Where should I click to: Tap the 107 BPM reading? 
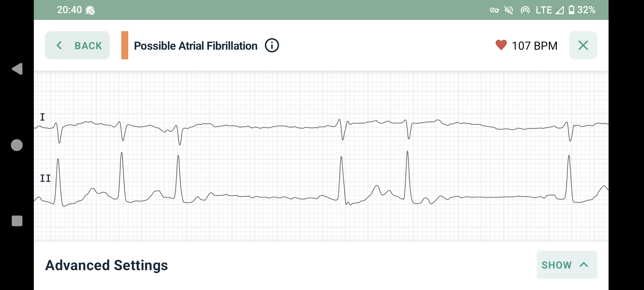click(535, 46)
